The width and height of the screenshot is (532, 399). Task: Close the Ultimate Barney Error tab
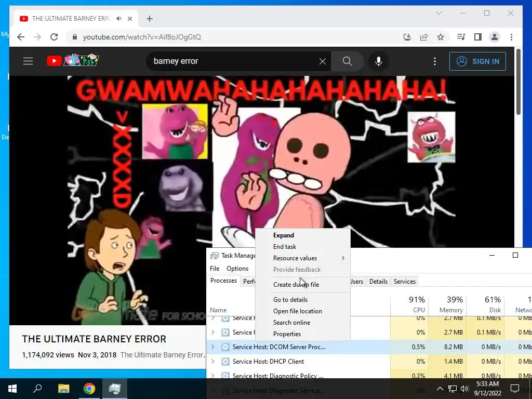(x=130, y=19)
